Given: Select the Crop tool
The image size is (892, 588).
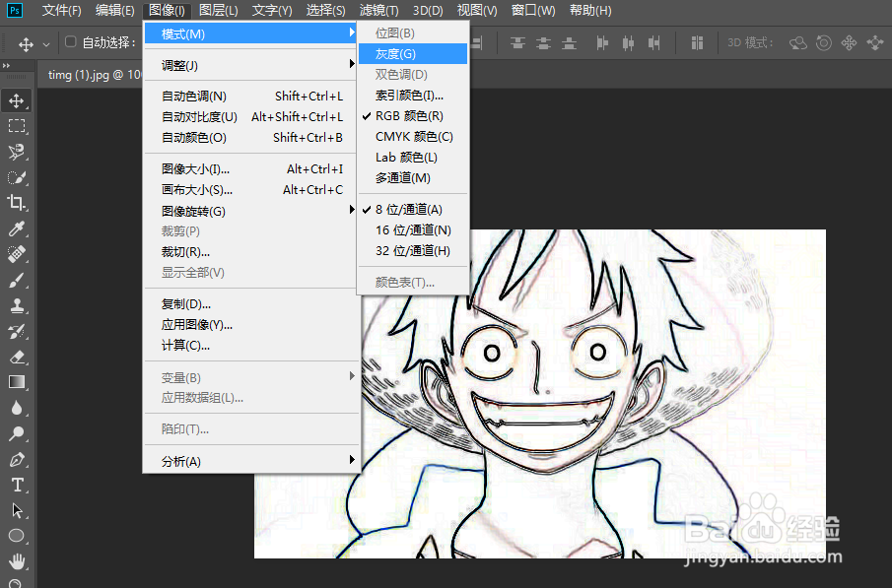Looking at the screenshot, I should pyautogui.click(x=17, y=203).
